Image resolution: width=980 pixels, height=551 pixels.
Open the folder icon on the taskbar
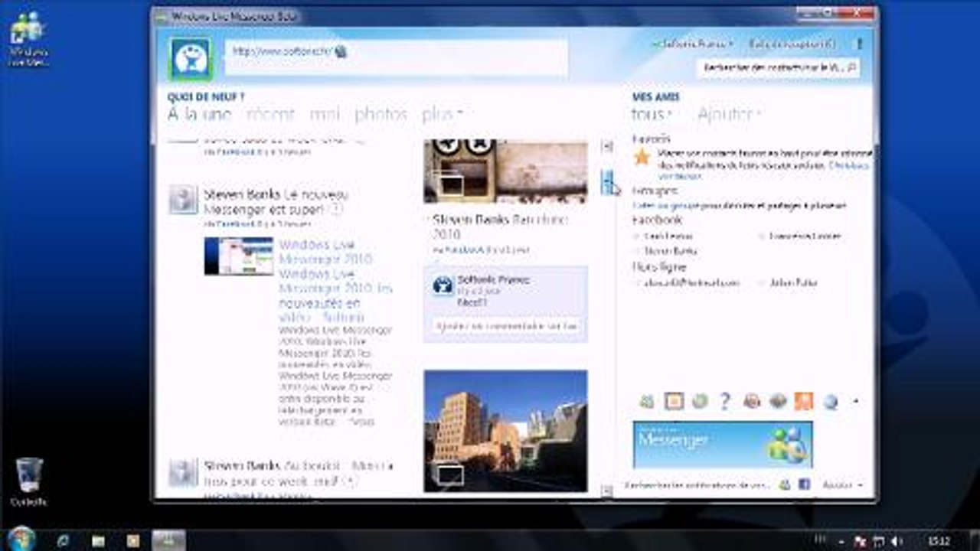pos(98,540)
